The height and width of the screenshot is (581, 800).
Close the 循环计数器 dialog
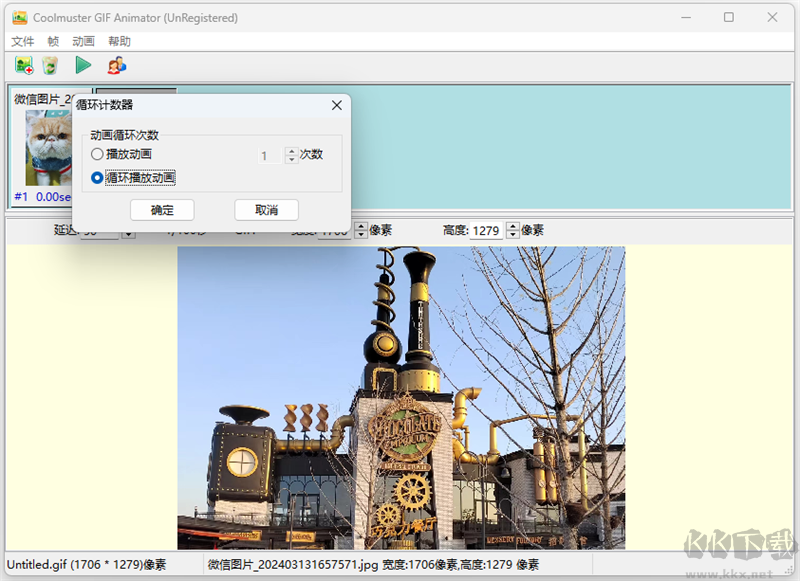click(336, 105)
